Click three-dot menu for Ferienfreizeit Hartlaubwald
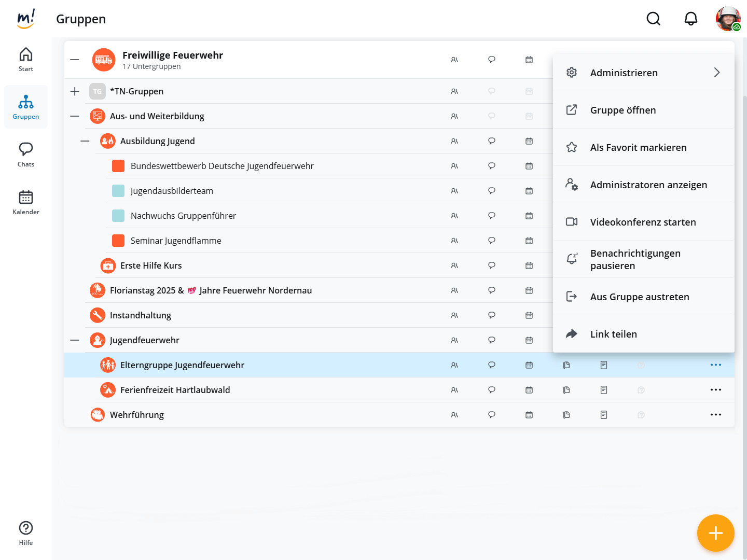Viewport: 747px width, 560px height. [x=716, y=390]
